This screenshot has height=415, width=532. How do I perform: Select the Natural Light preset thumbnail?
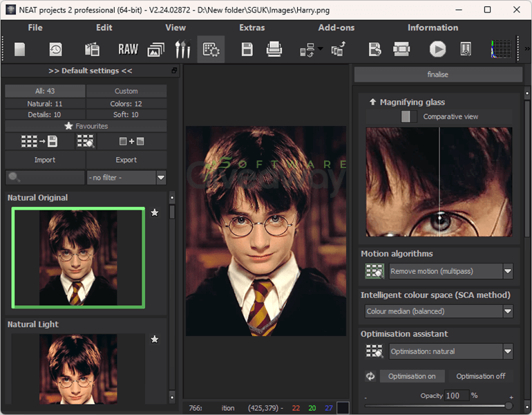78,369
